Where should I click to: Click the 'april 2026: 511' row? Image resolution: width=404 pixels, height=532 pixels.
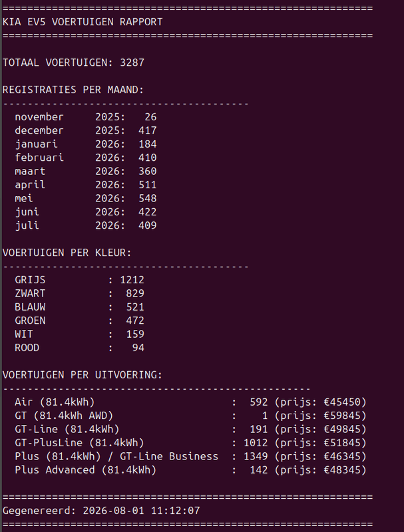pos(86,185)
